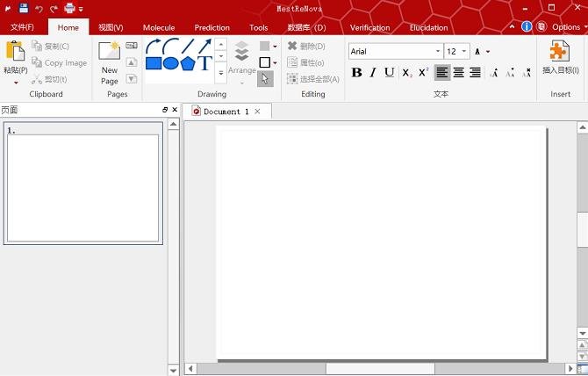Click the orange puzzle insert object icon
The width and height of the screenshot is (588, 376).
(x=560, y=51)
